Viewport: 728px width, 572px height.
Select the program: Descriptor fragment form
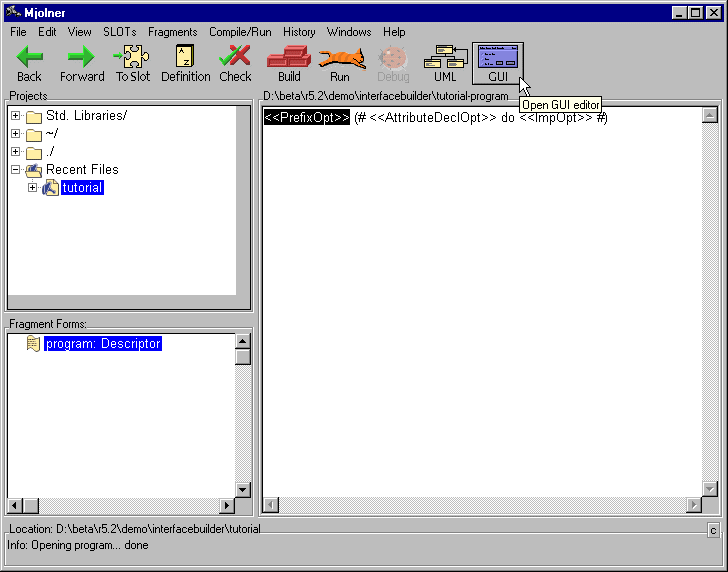(x=102, y=344)
